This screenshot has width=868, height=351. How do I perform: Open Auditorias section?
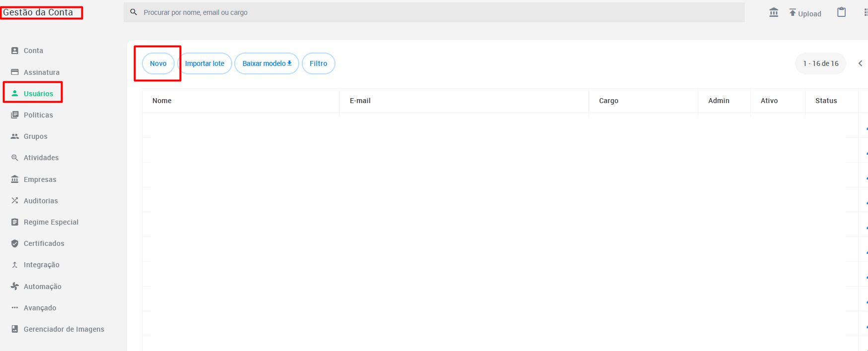click(x=41, y=200)
